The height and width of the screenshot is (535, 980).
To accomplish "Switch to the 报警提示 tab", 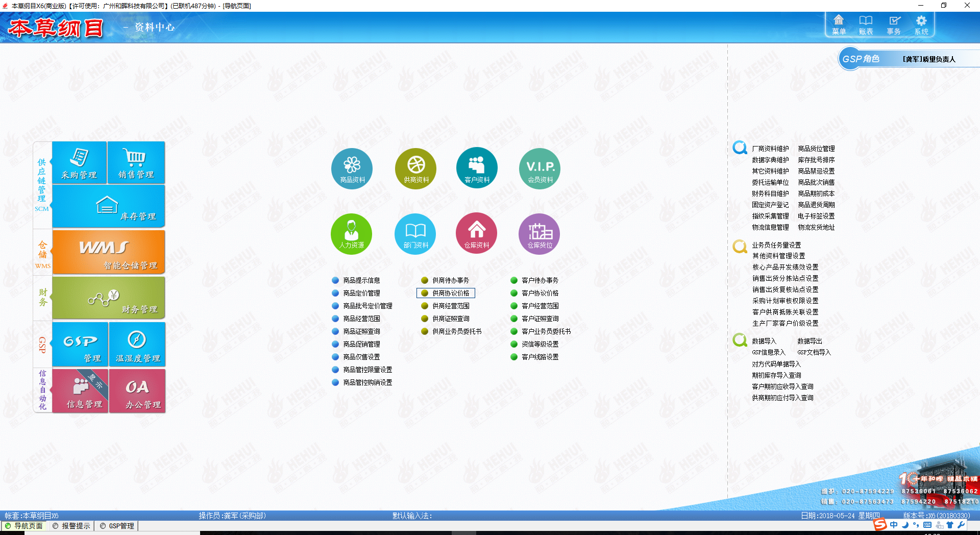I will pos(71,526).
